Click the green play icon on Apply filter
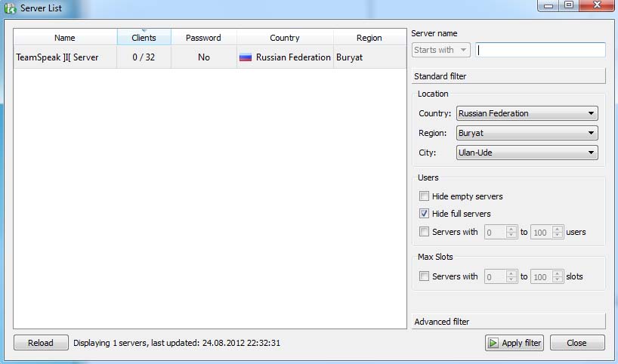 pos(493,343)
